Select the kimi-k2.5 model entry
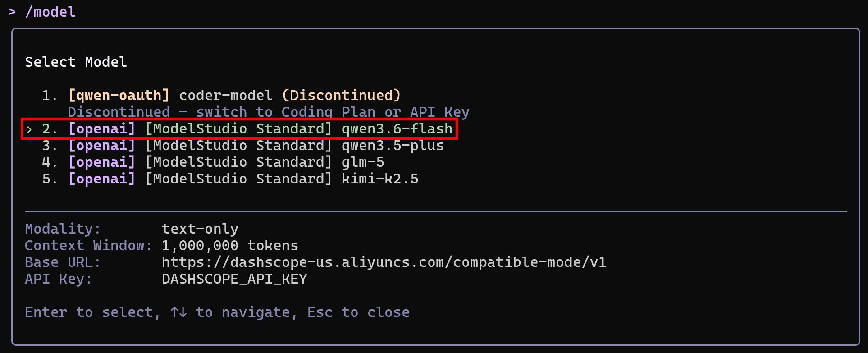868x353 pixels. (x=230, y=179)
